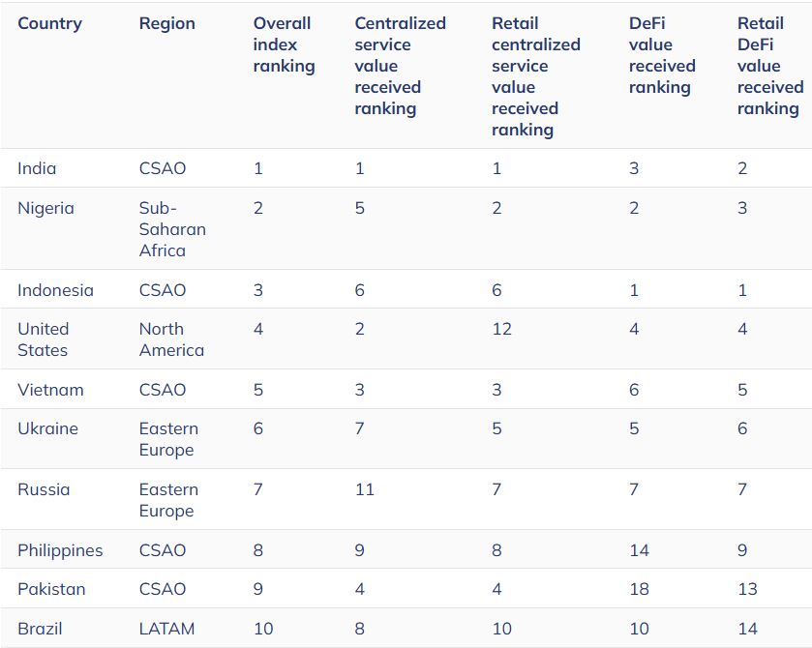Click the "Overall index ranking" header
The width and height of the screenshot is (812, 648).
pyautogui.click(x=284, y=44)
